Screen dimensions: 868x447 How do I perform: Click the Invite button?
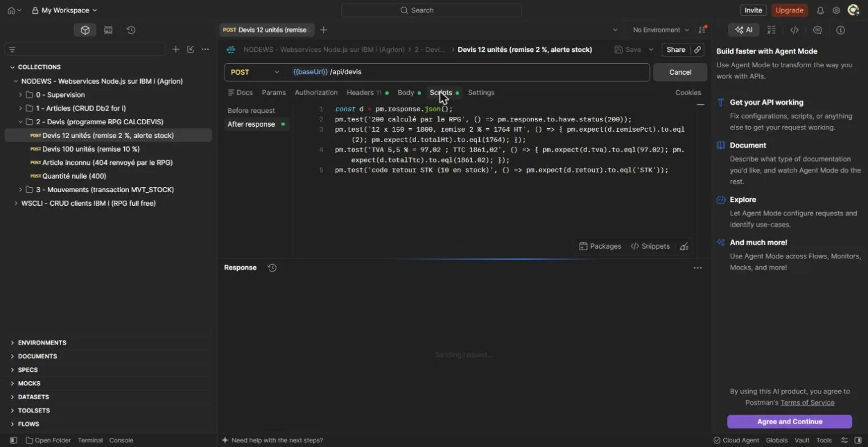pyautogui.click(x=753, y=10)
